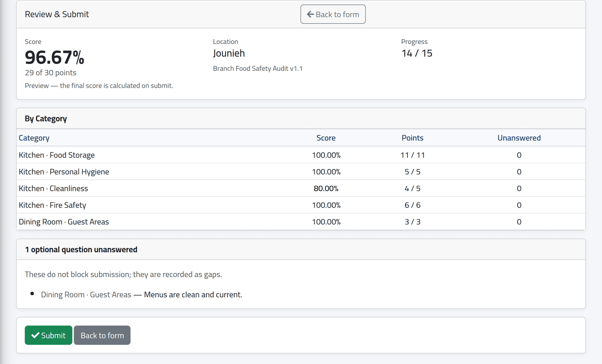Submit the audit with the green Submit button

pos(49,335)
